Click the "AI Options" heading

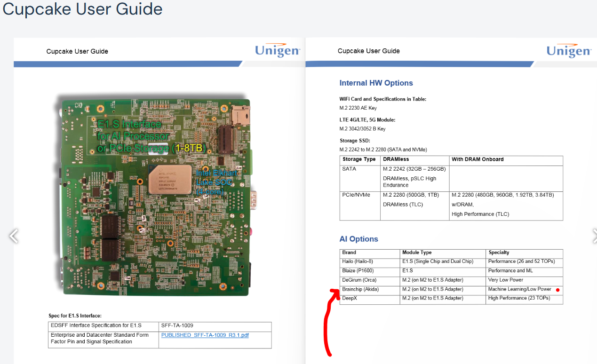click(359, 239)
